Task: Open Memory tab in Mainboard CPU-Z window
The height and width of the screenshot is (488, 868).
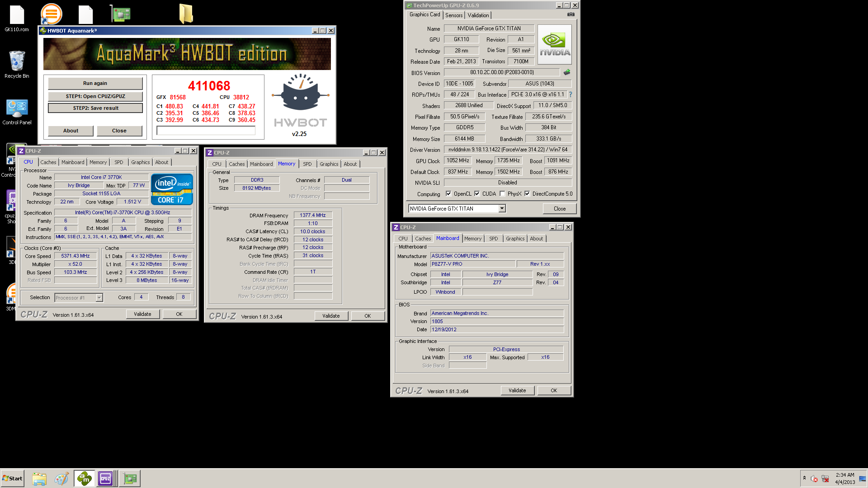Action: [x=473, y=239]
